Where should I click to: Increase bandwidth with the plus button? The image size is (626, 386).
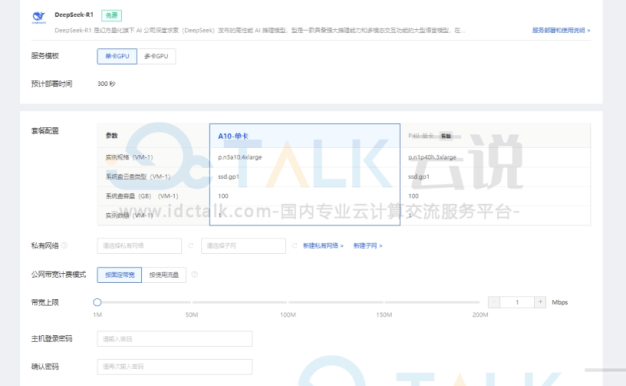pos(540,302)
